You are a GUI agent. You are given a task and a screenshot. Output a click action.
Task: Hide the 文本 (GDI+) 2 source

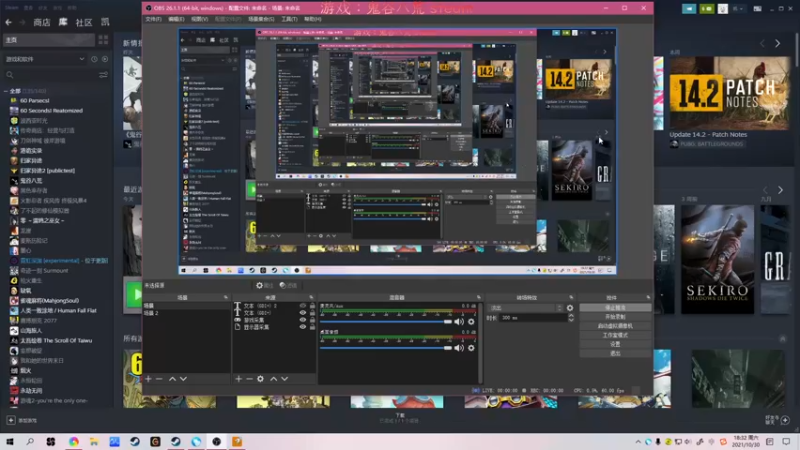(x=303, y=306)
